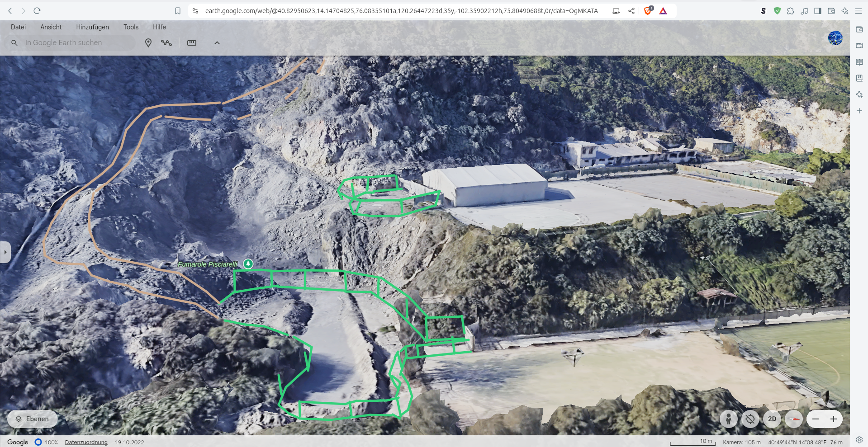
Task: Open the sidebar settings gear
Action: click(859, 439)
